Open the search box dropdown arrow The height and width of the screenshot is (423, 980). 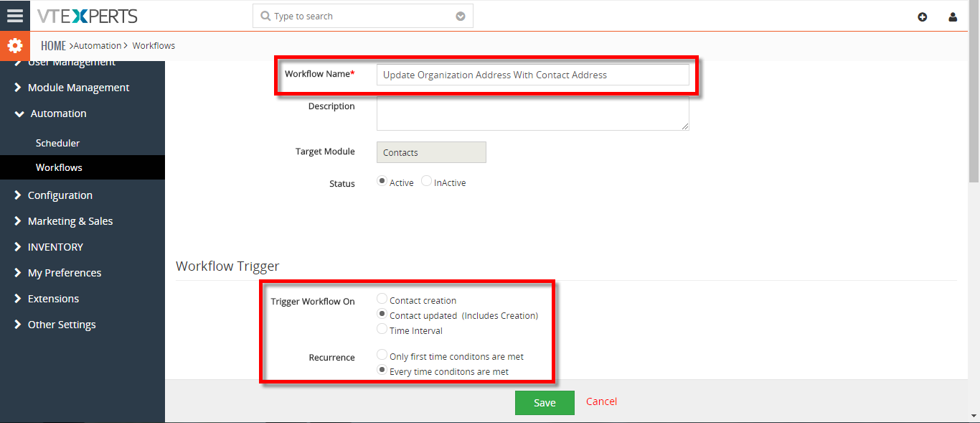(x=461, y=17)
